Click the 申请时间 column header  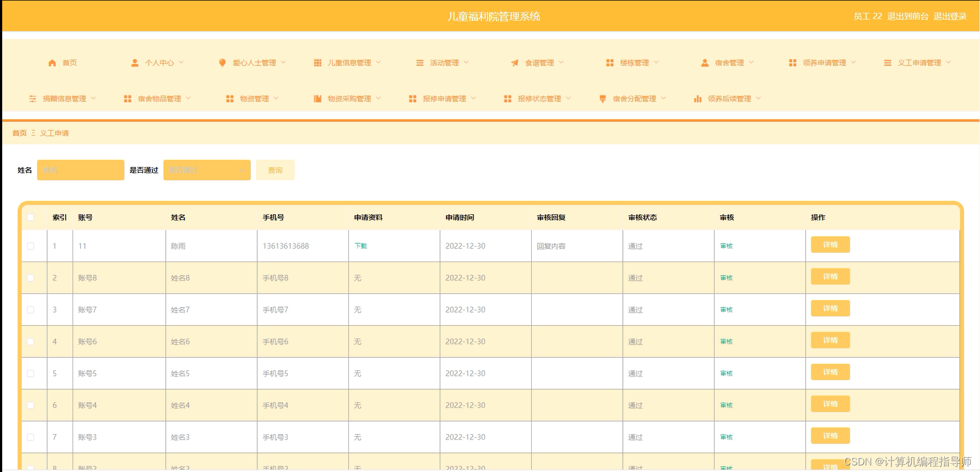(459, 218)
